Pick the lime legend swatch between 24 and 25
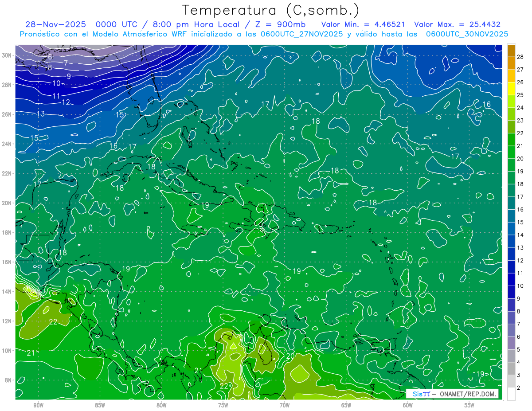The image size is (532, 411). tap(511, 102)
